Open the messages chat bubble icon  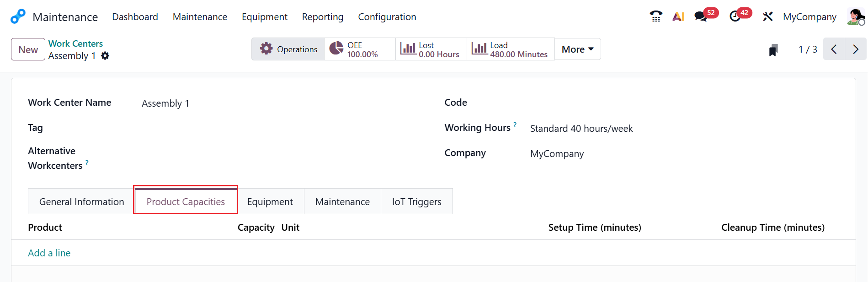pyautogui.click(x=700, y=16)
